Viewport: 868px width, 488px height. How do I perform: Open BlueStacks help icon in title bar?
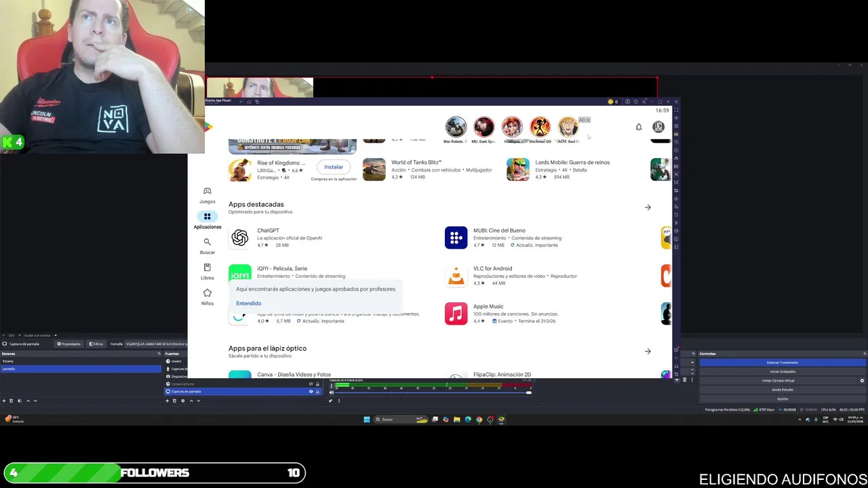coord(635,102)
